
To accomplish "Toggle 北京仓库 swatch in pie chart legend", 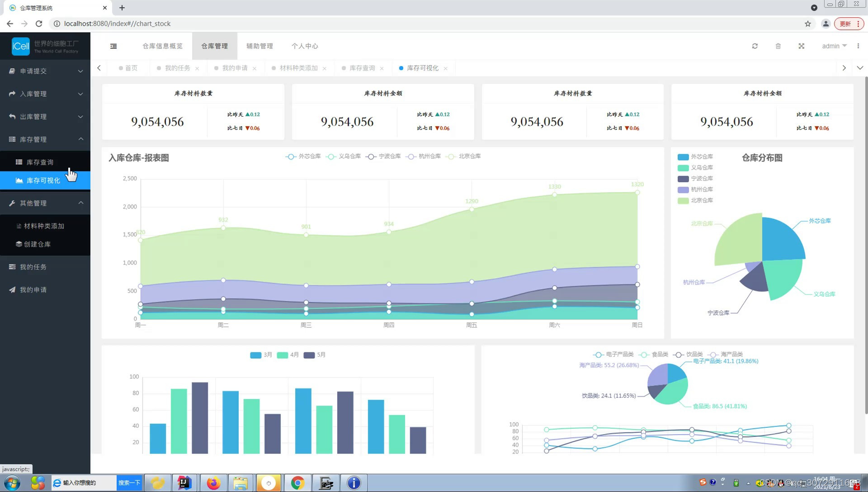I will 683,200.
